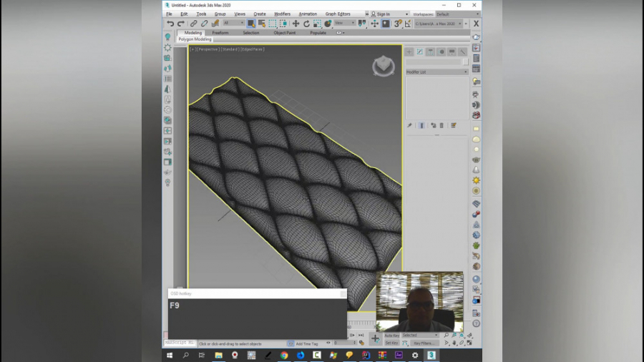Select the Rotate transform tool
Image resolution: width=644 pixels, height=362 pixels.
click(x=306, y=24)
